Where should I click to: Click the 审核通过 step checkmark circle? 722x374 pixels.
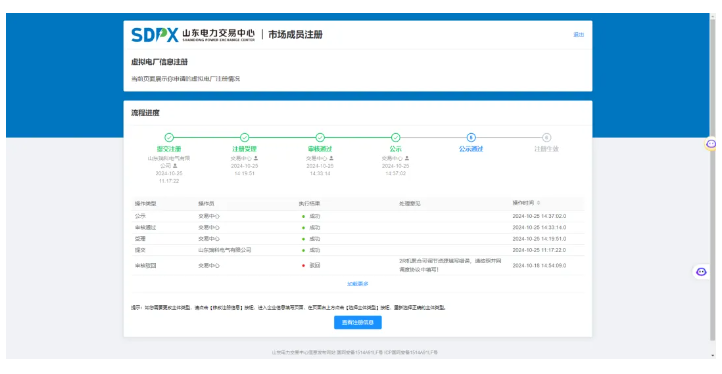[x=320, y=137]
